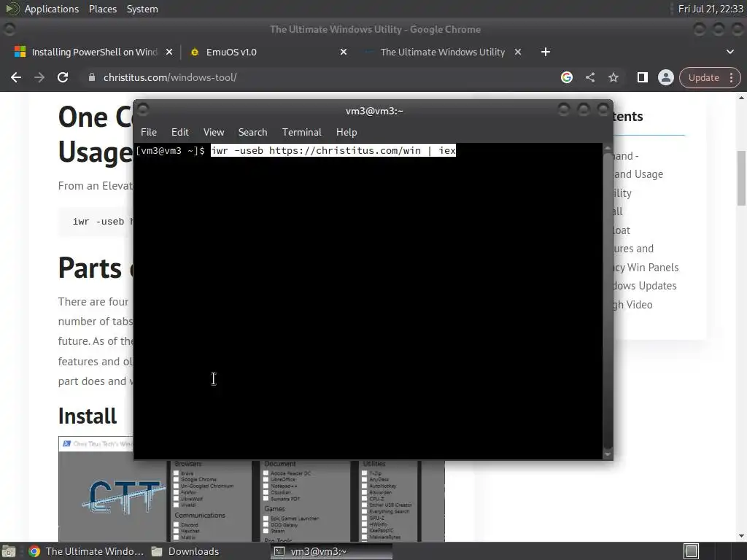Open the Terminal menu
The image size is (747, 560).
tap(301, 133)
